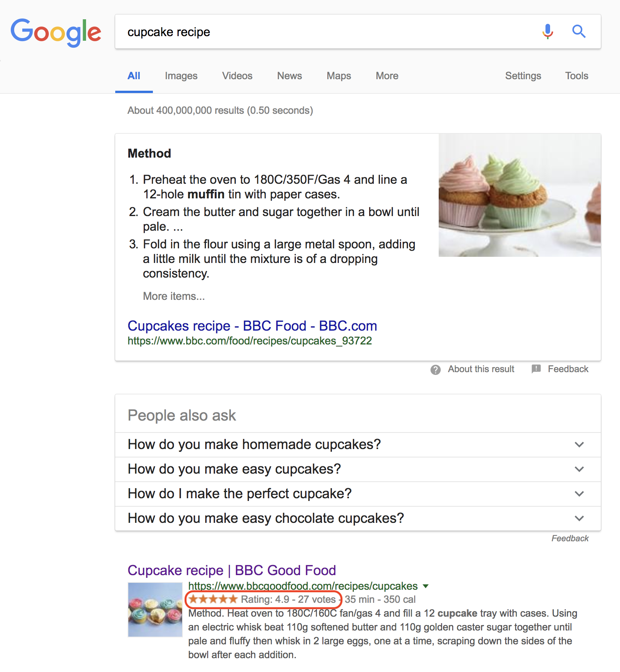Image resolution: width=620 pixels, height=672 pixels.
Task: Click the voice search microphone icon
Action: pyautogui.click(x=547, y=32)
